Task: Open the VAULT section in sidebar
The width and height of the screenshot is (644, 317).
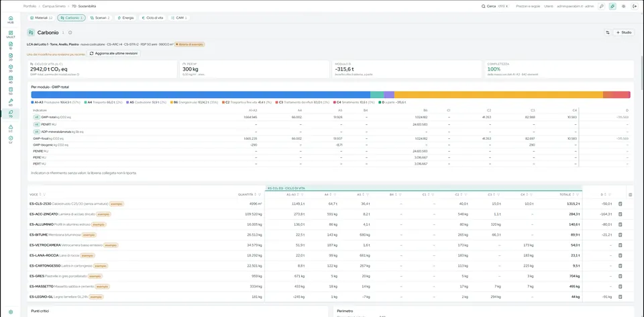Action: pos(11,34)
